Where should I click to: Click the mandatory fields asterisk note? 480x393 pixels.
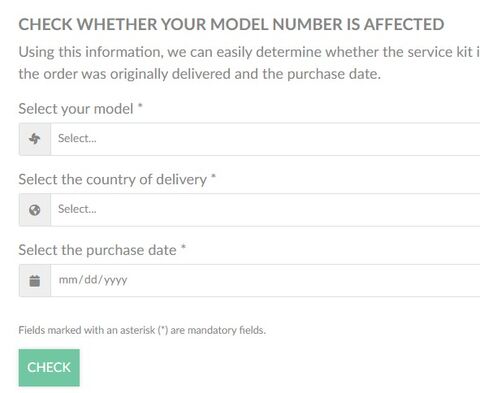142,330
